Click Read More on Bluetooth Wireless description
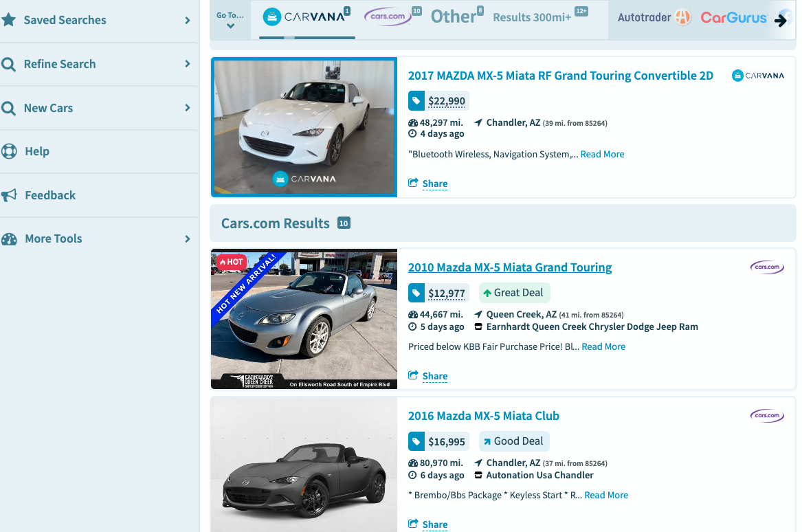Screen dimensions: 802x532 coord(603,154)
